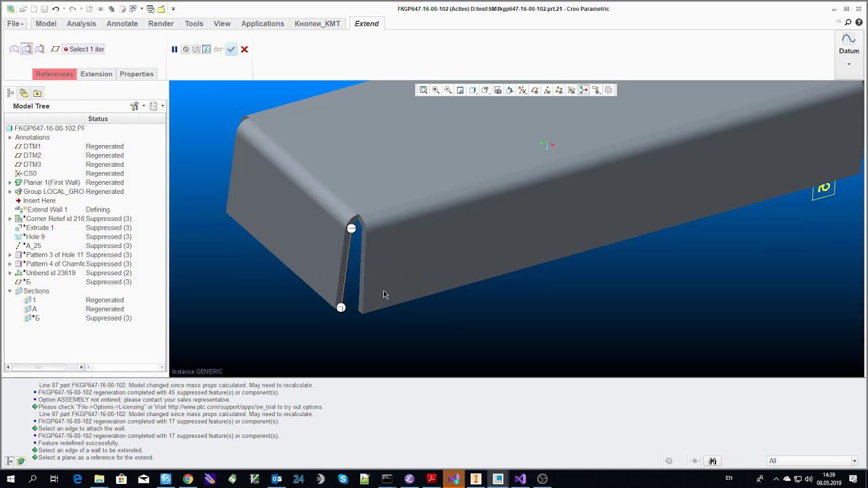Open the Model Tree show options dropdown

coord(156,106)
